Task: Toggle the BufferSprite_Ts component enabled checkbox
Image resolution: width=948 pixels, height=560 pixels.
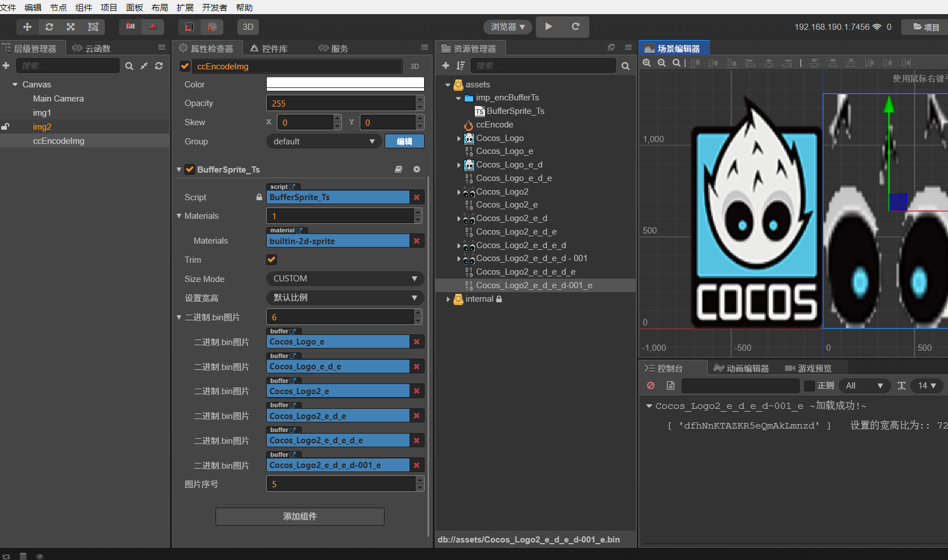Action: click(x=190, y=169)
